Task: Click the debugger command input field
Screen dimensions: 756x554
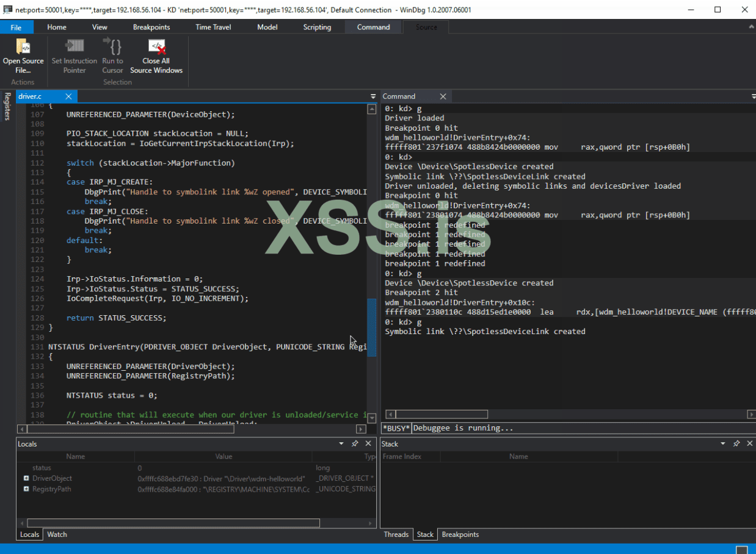Action: tap(580, 428)
